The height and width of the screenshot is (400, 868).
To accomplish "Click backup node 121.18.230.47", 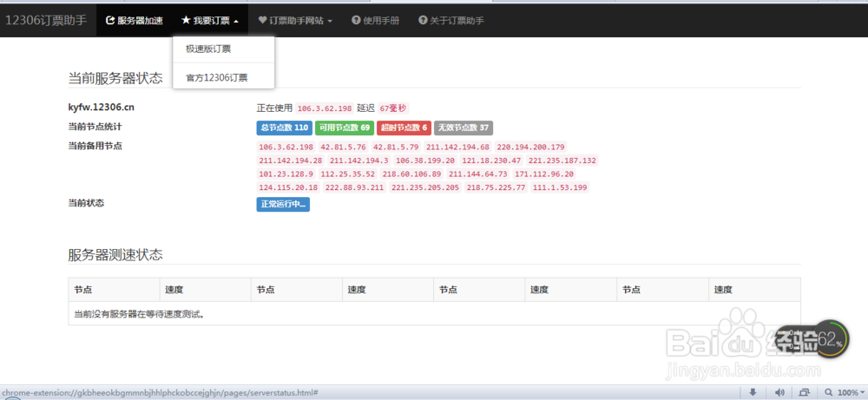I will (x=491, y=161).
